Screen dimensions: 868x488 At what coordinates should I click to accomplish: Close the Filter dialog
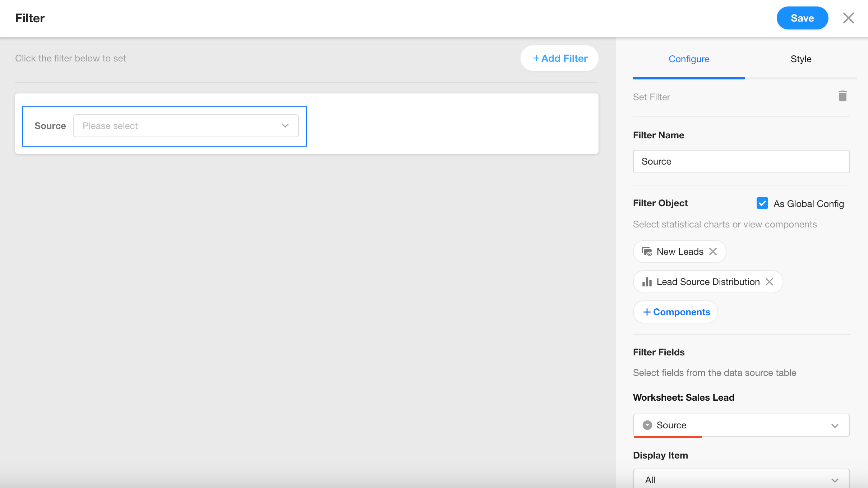(848, 18)
